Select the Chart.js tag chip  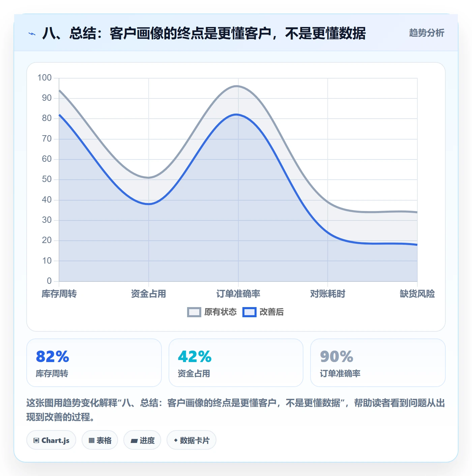click(x=51, y=440)
